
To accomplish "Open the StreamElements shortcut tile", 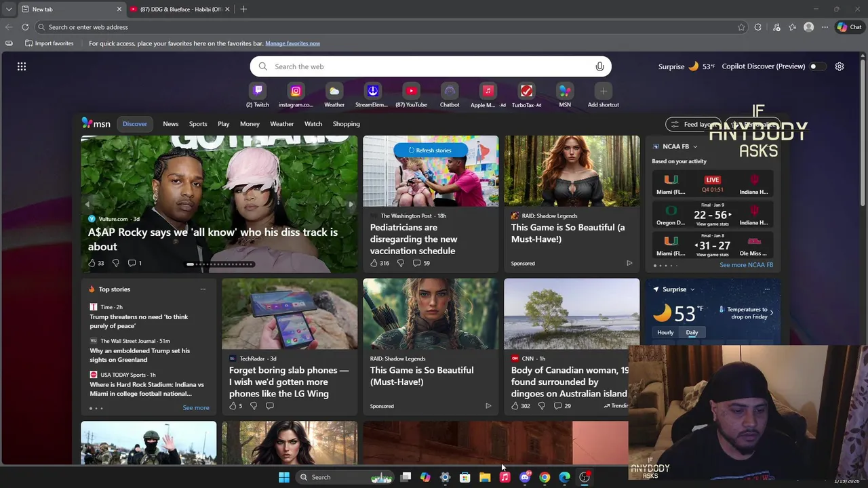I will click(372, 91).
